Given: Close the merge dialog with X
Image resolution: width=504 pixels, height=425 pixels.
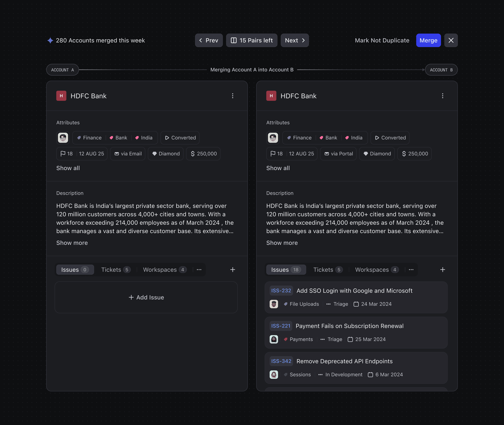Looking at the screenshot, I should point(451,40).
